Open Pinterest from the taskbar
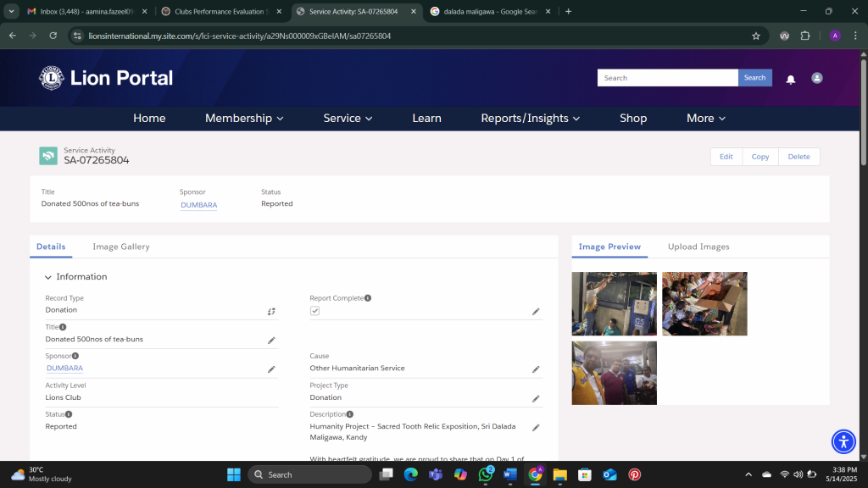The width and height of the screenshot is (868, 488). pos(634,474)
